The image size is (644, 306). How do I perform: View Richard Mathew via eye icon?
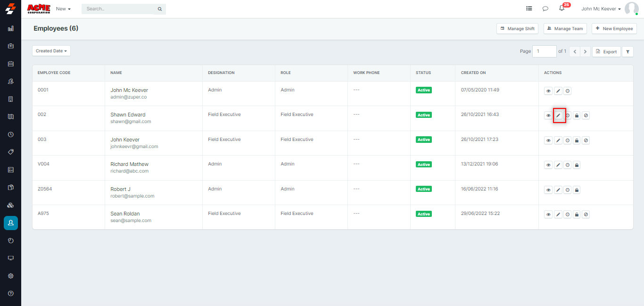pos(549,165)
